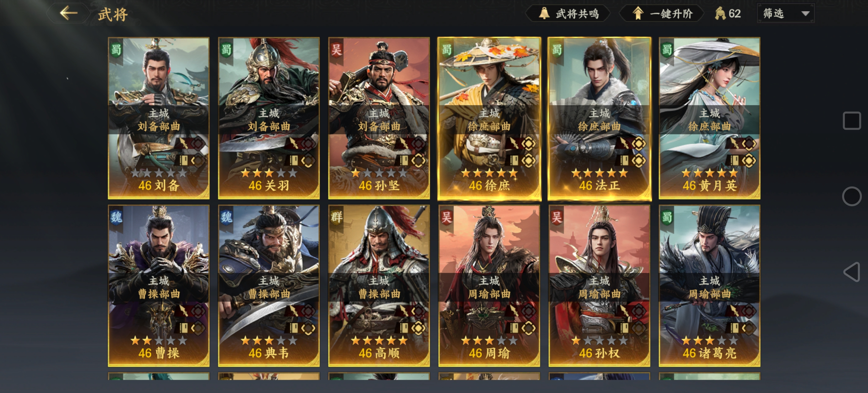Click the spear skill icon on 黄月英

[x=734, y=144]
